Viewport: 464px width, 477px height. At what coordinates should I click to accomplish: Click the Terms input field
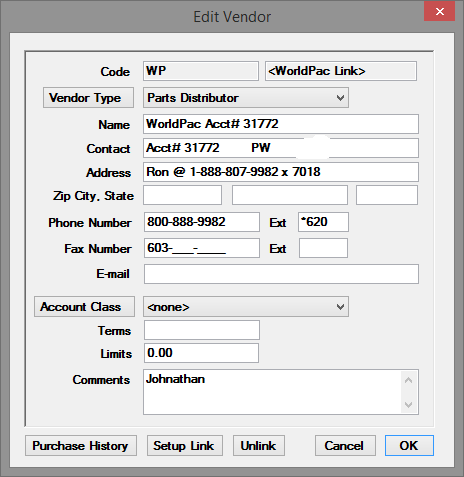tap(202, 330)
